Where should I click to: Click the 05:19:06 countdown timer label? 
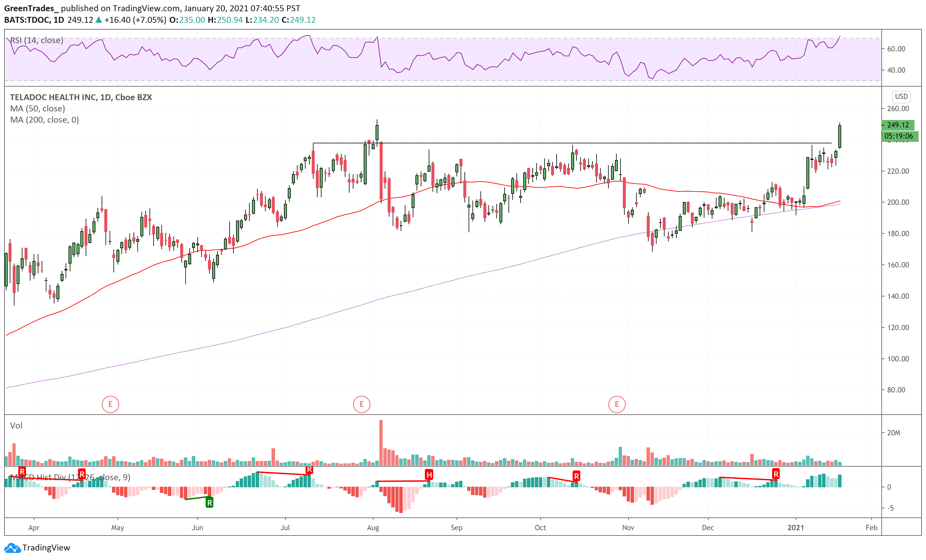900,136
